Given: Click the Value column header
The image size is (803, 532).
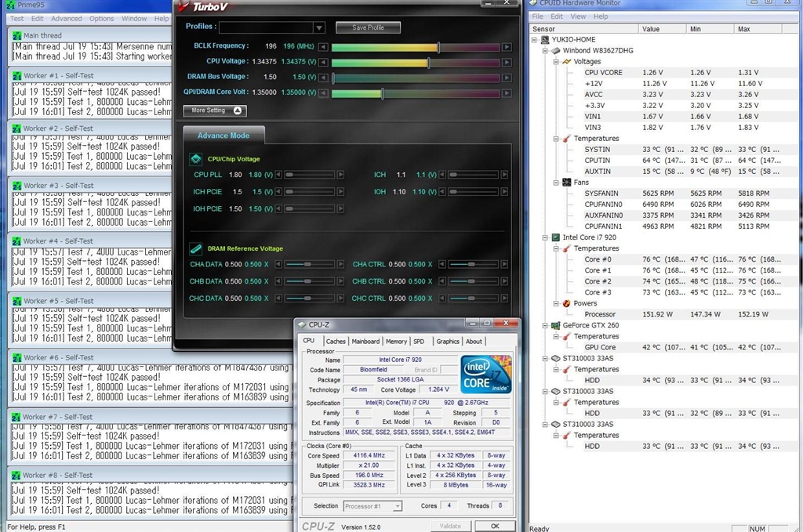Looking at the screenshot, I should pyautogui.click(x=663, y=29).
